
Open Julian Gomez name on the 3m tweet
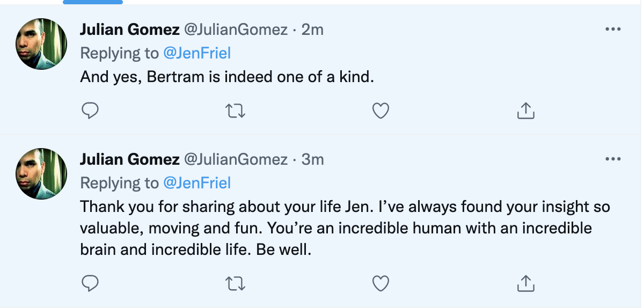(x=130, y=159)
